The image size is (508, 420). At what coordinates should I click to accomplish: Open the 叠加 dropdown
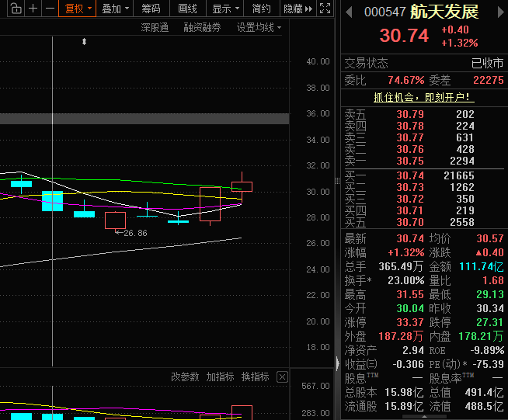[115, 9]
